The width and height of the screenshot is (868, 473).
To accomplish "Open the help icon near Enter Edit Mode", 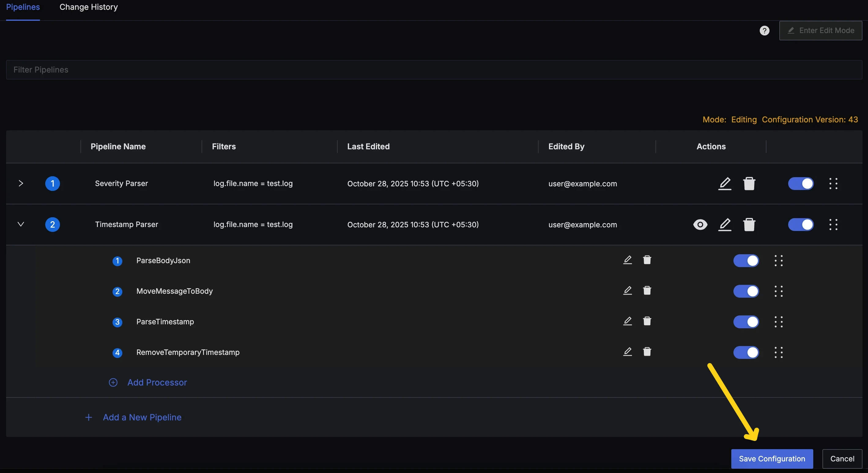I will 765,30.
